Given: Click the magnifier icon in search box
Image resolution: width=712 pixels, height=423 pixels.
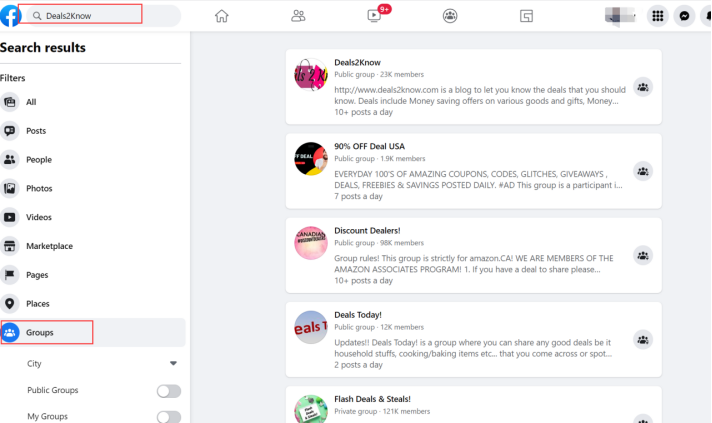Looking at the screenshot, I should 37,16.
